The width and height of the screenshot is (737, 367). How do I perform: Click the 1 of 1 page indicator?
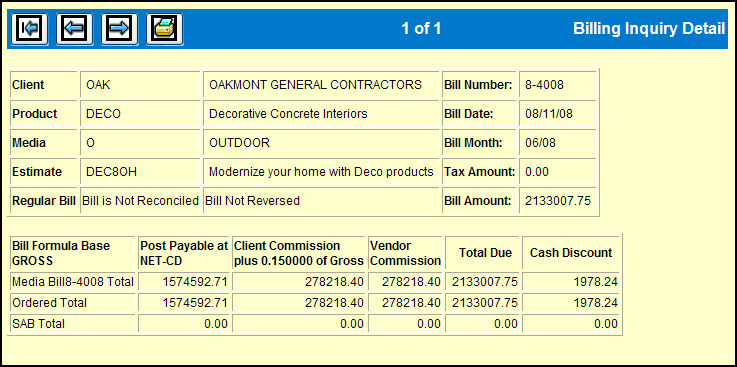click(421, 29)
